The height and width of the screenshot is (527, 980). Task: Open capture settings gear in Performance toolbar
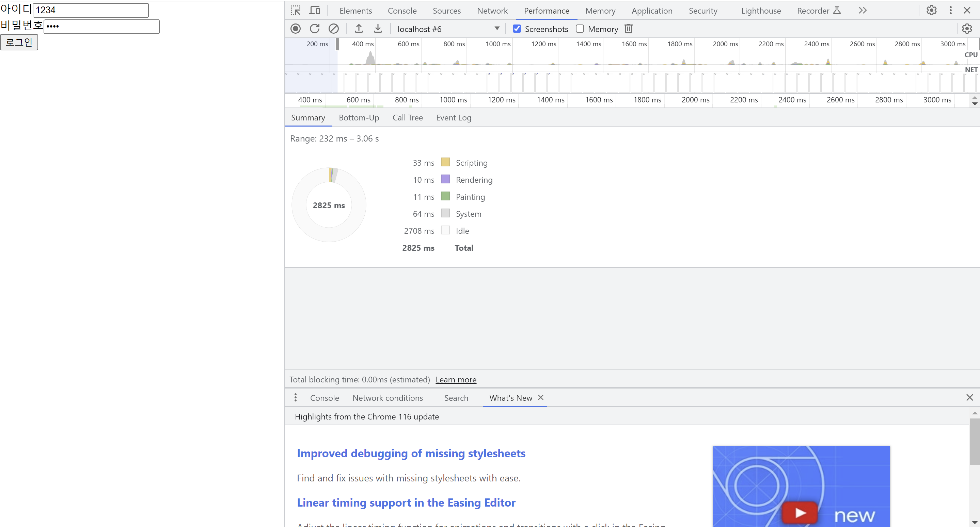click(x=967, y=29)
